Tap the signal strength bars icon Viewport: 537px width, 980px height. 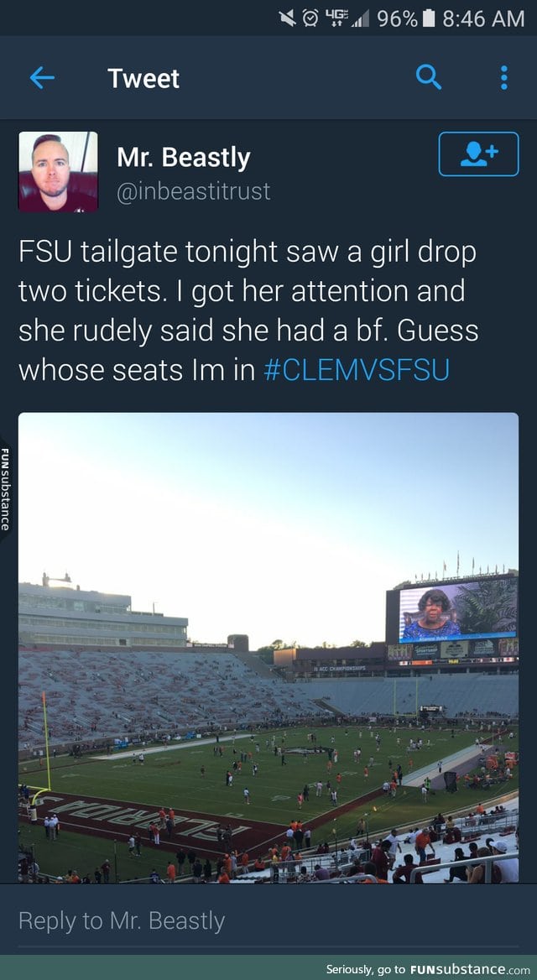point(359,19)
